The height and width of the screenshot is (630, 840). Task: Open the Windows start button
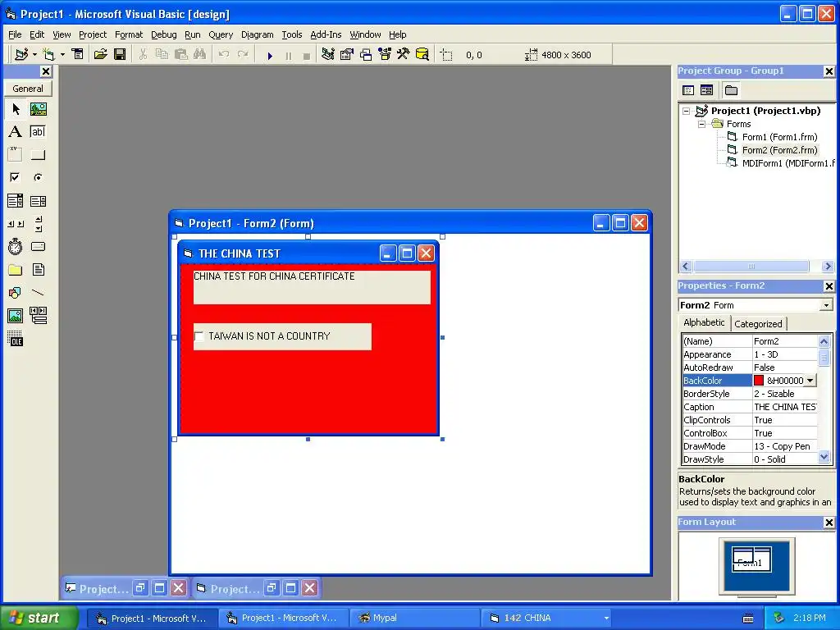click(39, 618)
